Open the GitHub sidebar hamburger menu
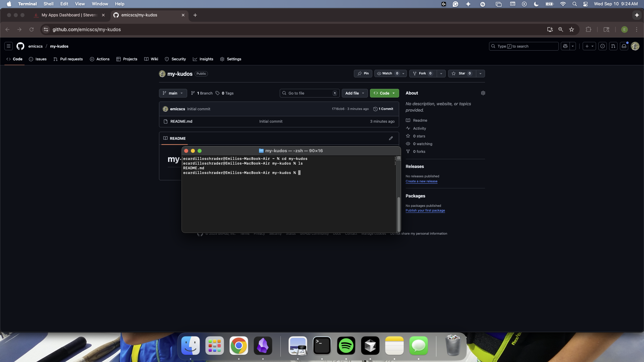The image size is (644, 362). point(9,46)
